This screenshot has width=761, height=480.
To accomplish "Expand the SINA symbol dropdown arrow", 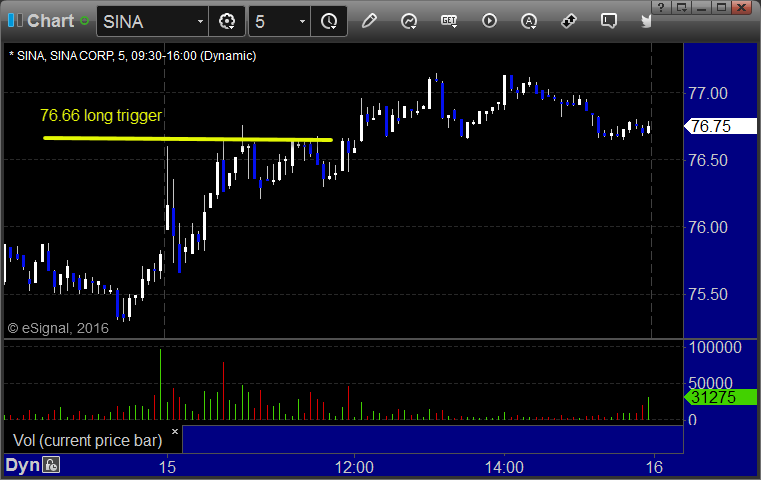I will (x=200, y=21).
